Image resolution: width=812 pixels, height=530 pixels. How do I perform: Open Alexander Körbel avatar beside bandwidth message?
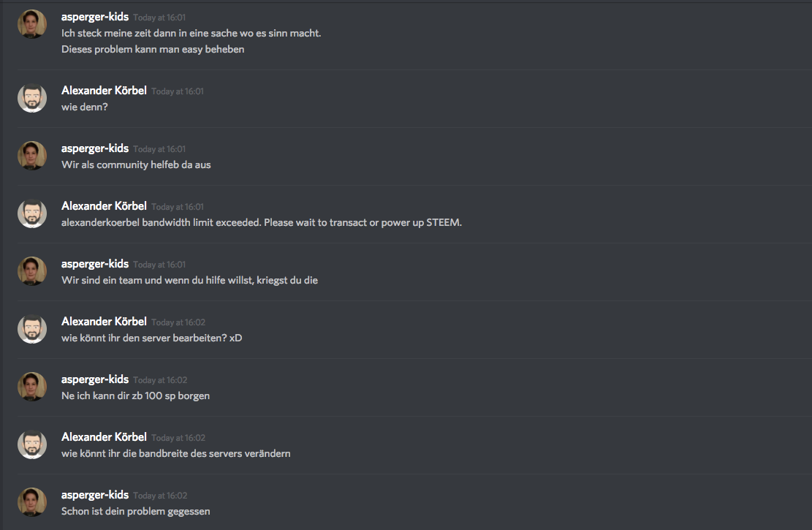click(x=32, y=213)
